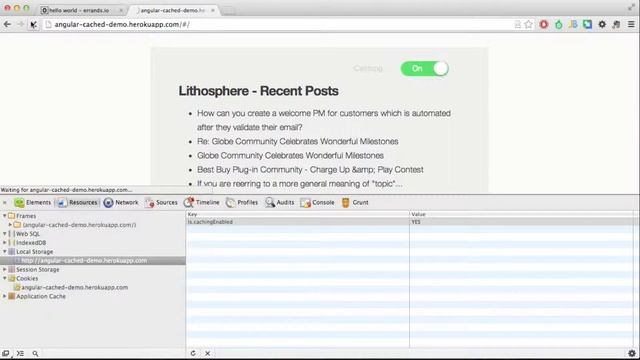
Task: Open the Chrome hamburger menu
Action: (x=631, y=24)
